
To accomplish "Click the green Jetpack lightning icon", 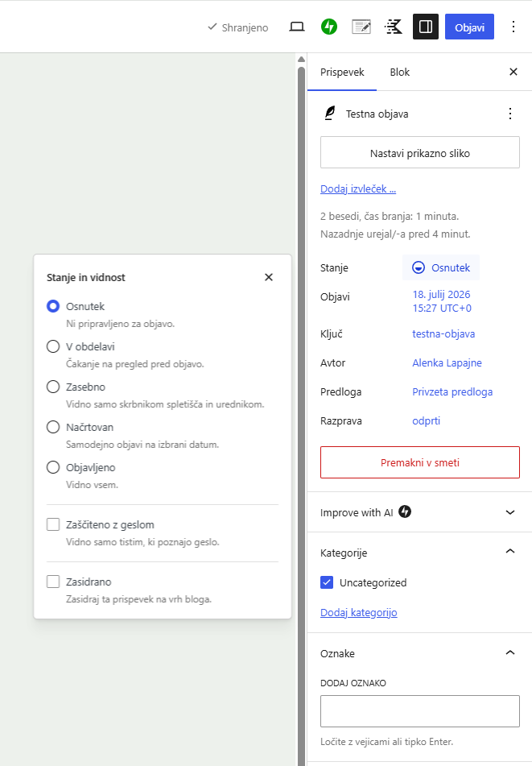I will pyautogui.click(x=329, y=27).
